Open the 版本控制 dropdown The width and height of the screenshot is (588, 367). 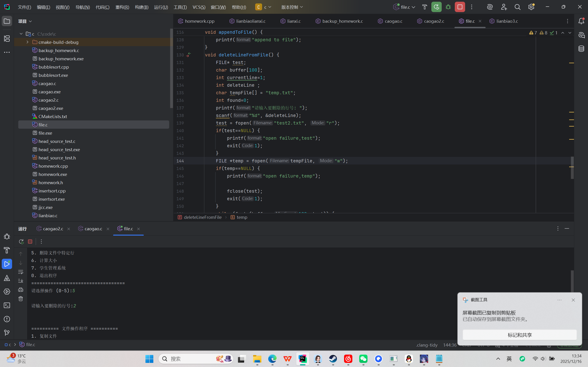point(292,7)
